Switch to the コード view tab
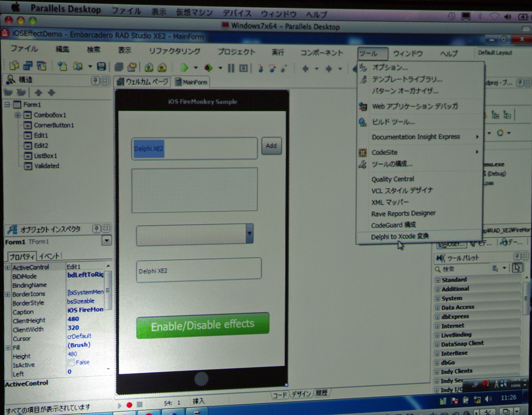 click(x=280, y=395)
